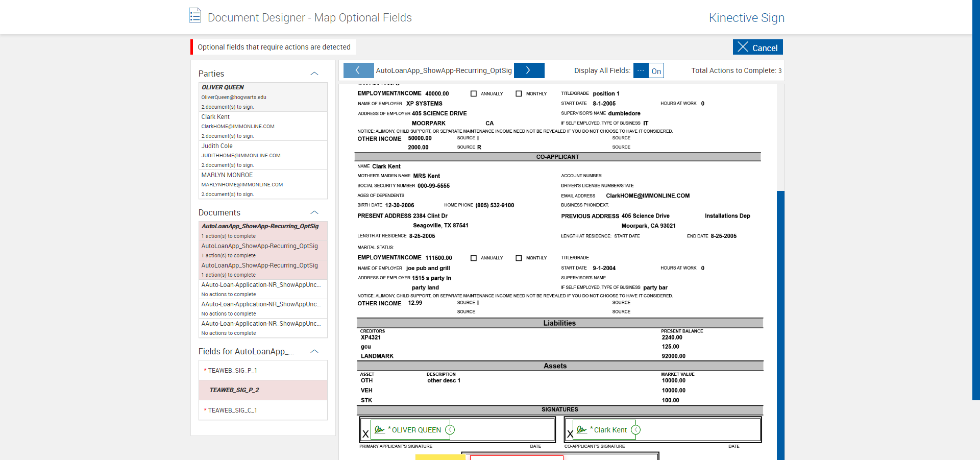
Task: Click OLIVER QUEEN signature pen icon
Action: click(x=379, y=430)
